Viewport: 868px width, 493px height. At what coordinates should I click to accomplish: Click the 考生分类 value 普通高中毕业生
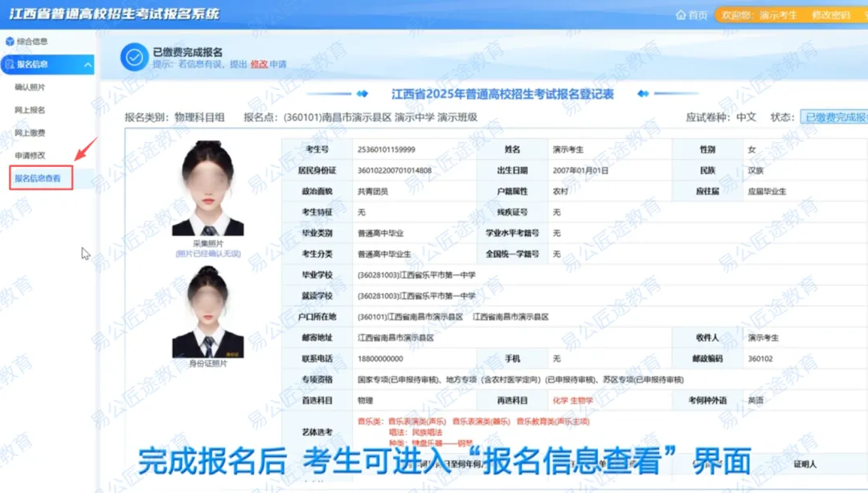click(384, 254)
